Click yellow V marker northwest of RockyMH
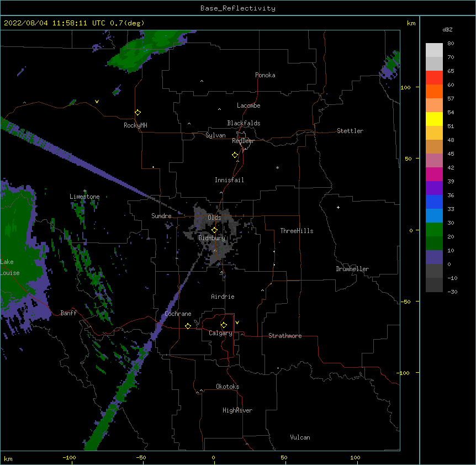Screen dimensions: 476x465 click(97, 102)
